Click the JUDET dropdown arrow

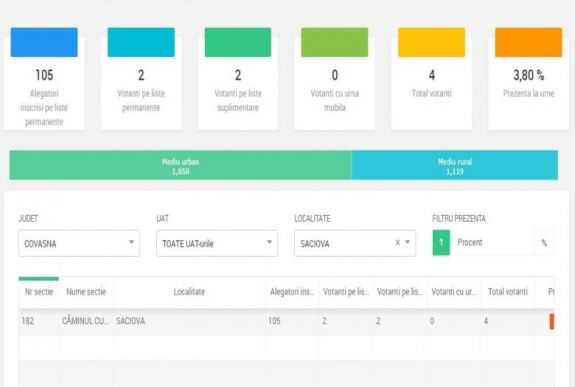[131, 242]
